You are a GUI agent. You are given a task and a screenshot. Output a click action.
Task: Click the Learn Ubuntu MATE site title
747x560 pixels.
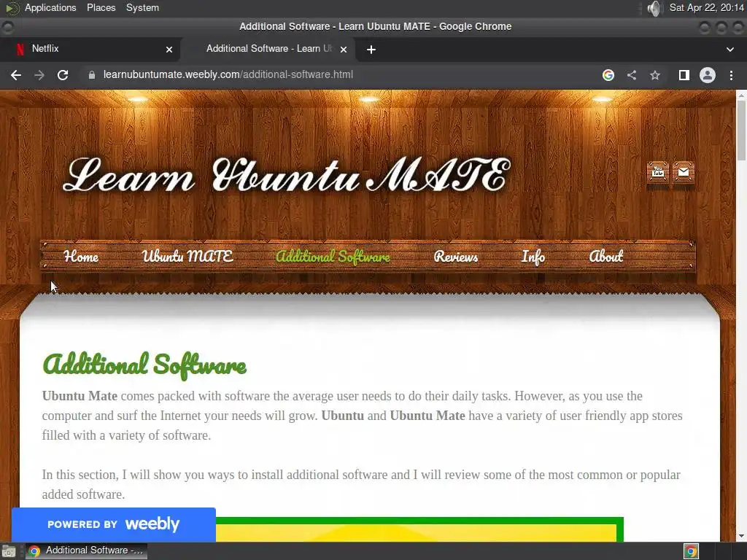[x=287, y=175]
